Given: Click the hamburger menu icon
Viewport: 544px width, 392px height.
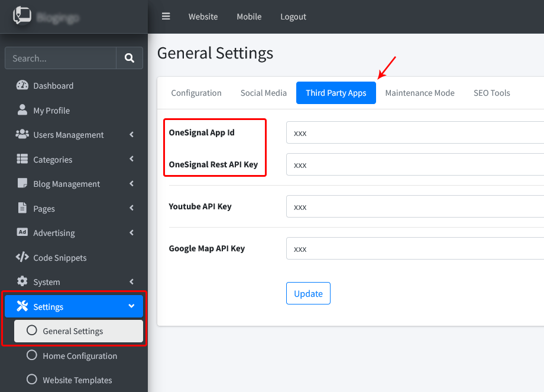Looking at the screenshot, I should click(166, 17).
